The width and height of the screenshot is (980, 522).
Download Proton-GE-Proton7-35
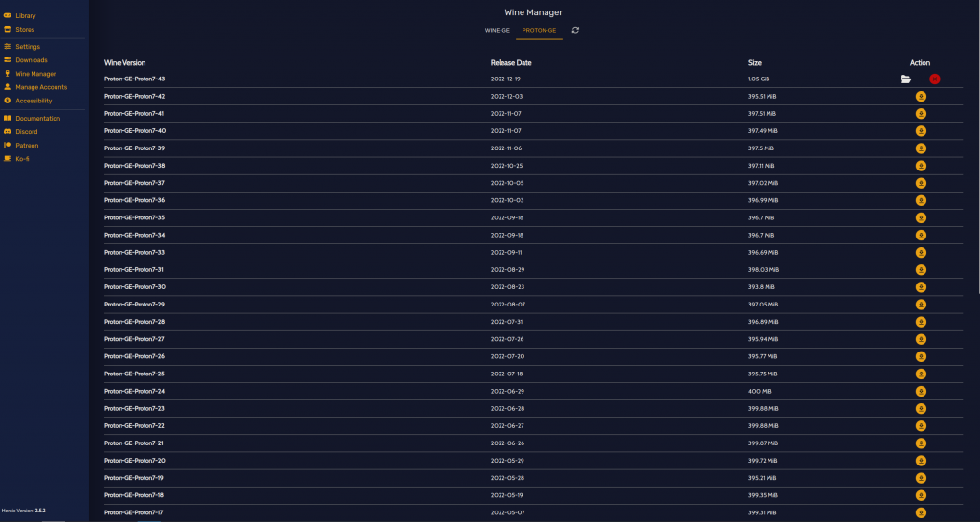click(x=921, y=217)
